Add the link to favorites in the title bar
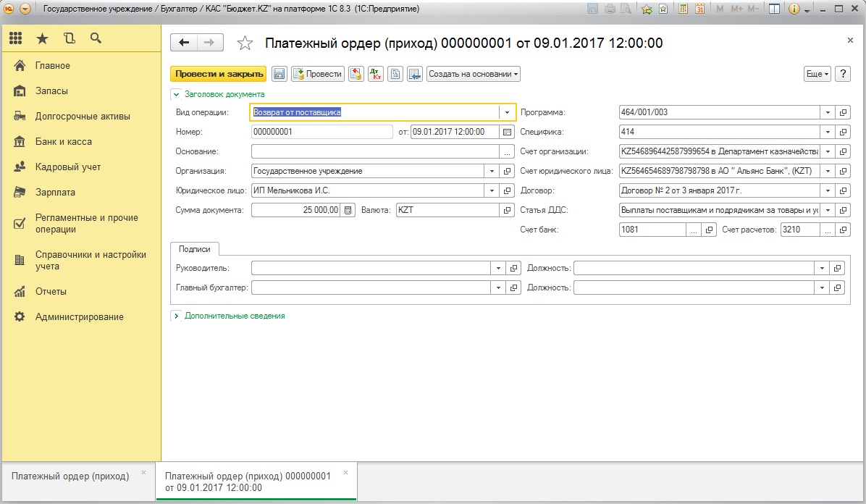866x504 pixels. coord(646,9)
